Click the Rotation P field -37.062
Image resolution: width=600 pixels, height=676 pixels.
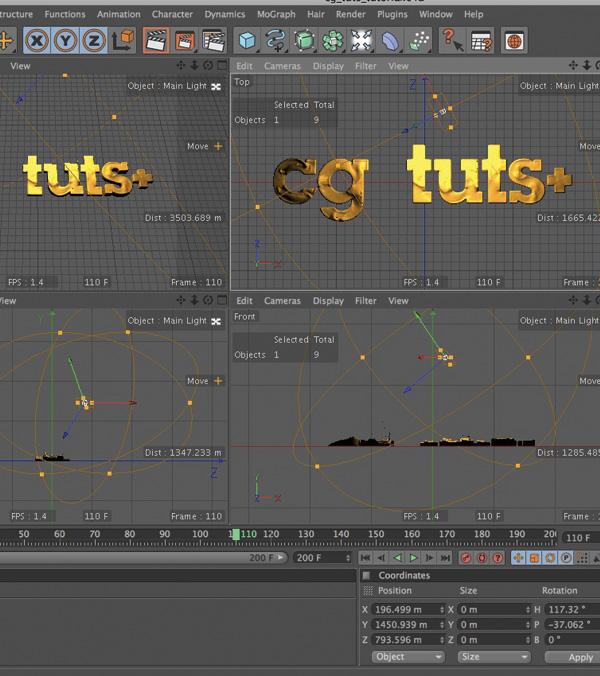[x=572, y=625]
